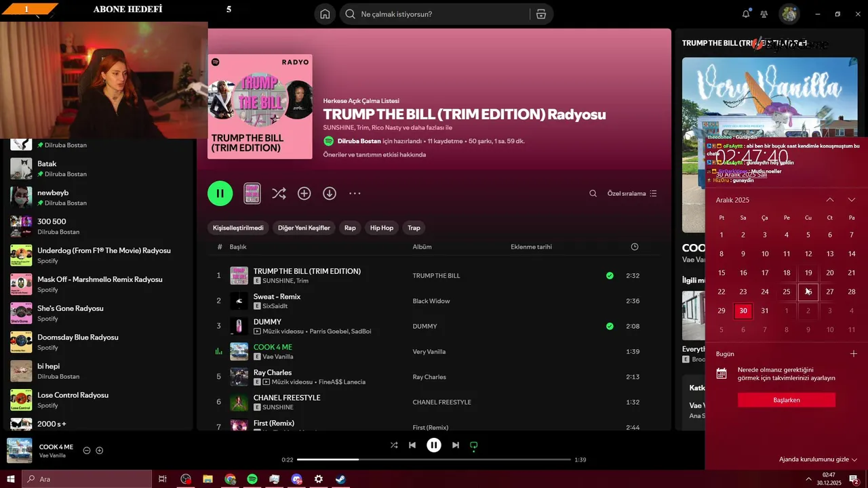Toggle saved checkmark for DUMMY track
The image size is (868, 488).
tap(610, 326)
